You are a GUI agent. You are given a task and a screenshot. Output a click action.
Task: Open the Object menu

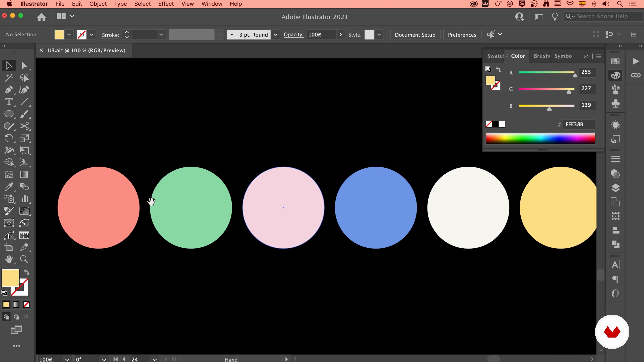click(98, 4)
